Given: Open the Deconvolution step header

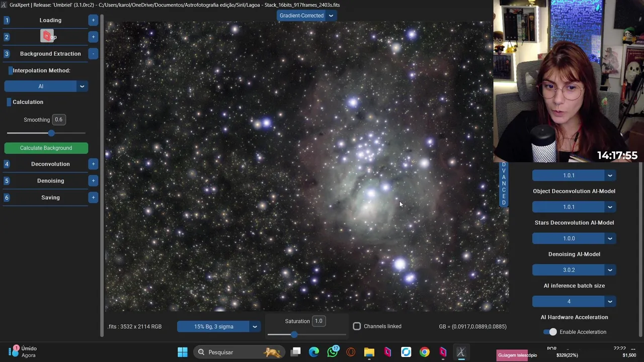Looking at the screenshot, I should (x=50, y=164).
